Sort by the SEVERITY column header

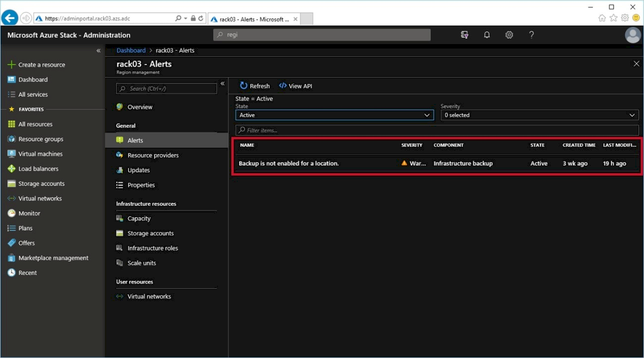(412, 145)
